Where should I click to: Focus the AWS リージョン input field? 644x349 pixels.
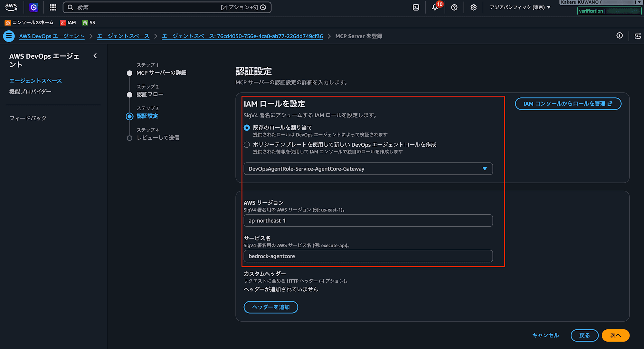[368, 221]
